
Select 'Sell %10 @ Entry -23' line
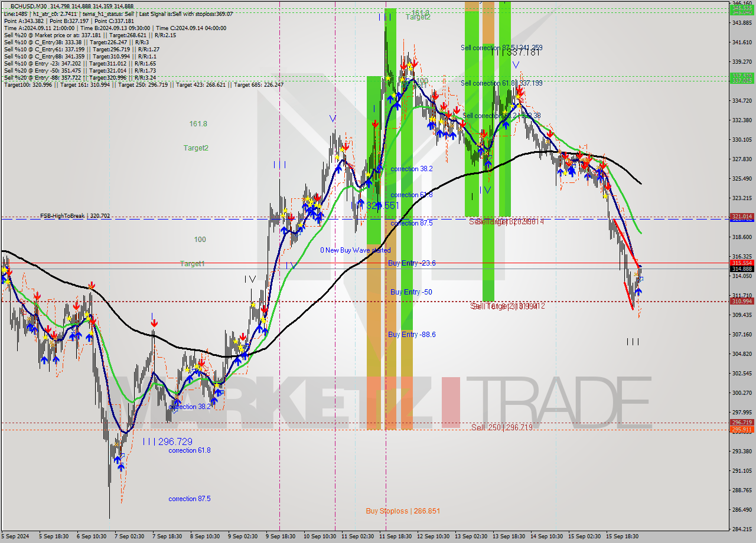pyautogui.click(x=80, y=63)
